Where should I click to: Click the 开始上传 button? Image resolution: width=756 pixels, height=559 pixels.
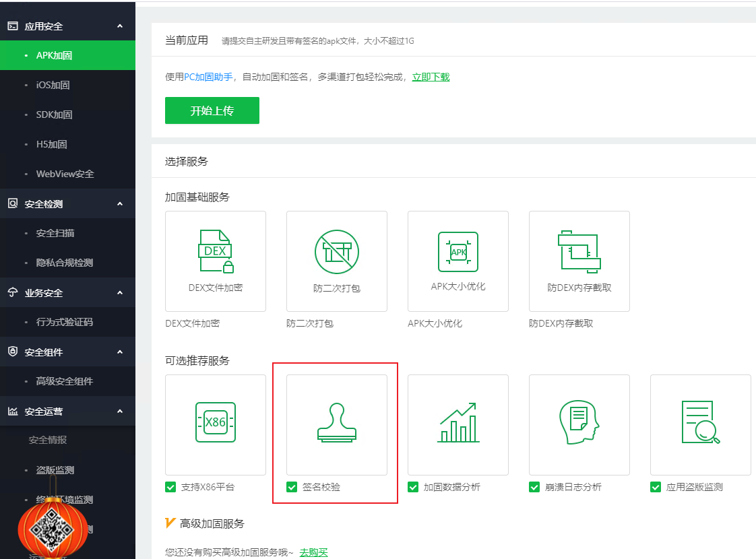click(212, 110)
